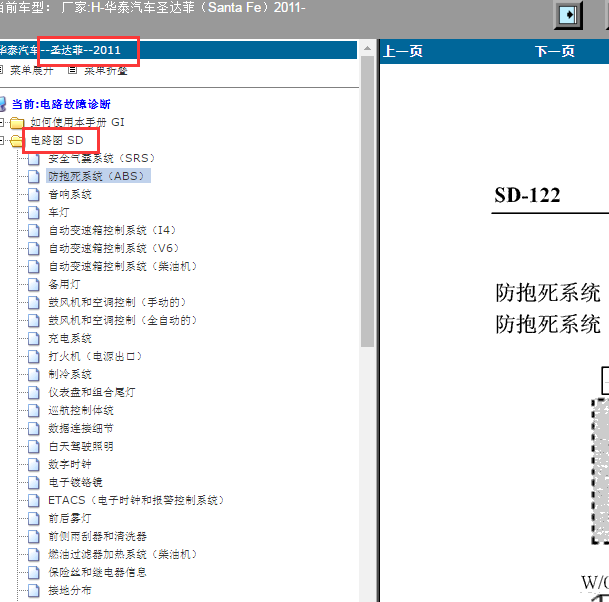This screenshot has width=609, height=602.
Task: Open 仪表盘和组合尾灯 entry
Action: pos(92,392)
